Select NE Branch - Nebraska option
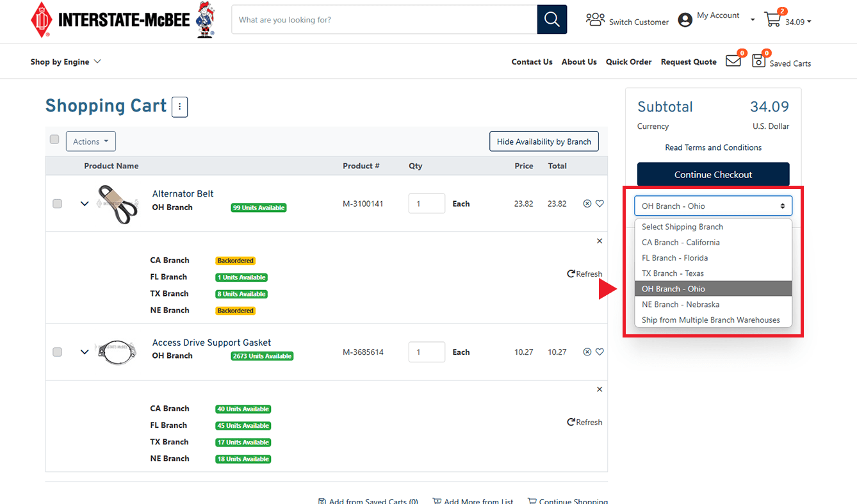The image size is (857, 504). 713,304
